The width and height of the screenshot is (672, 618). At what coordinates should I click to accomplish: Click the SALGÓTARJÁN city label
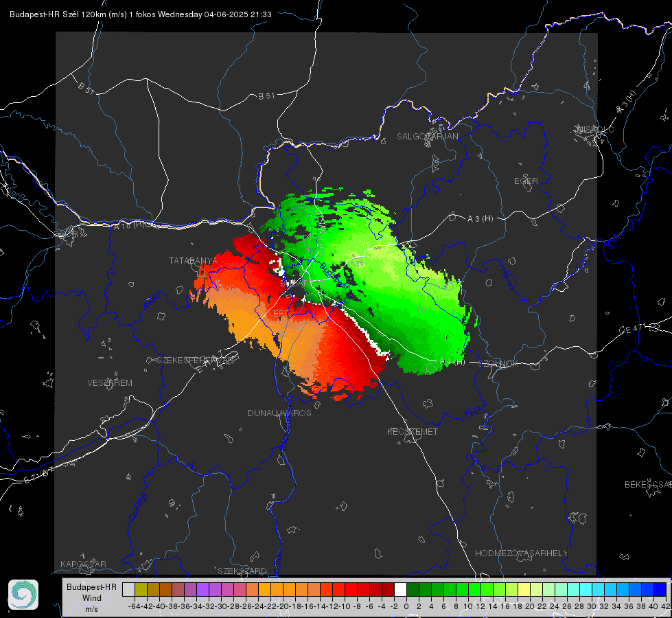(427, 137)
